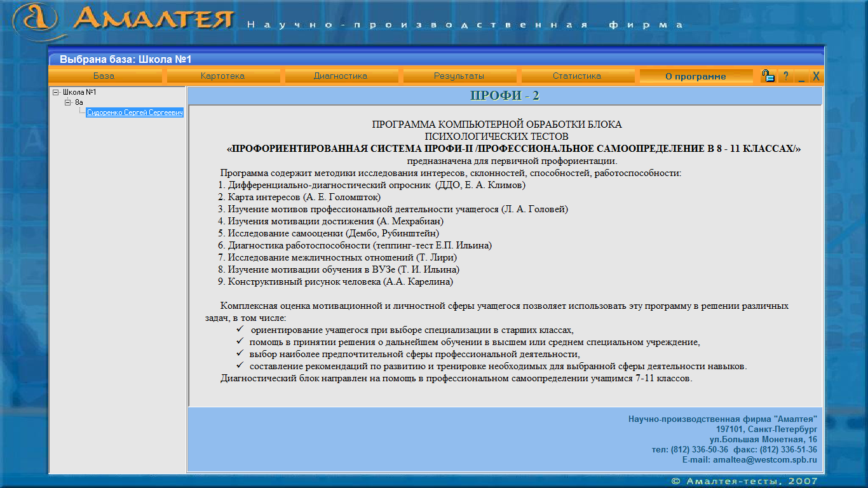Click the Карта интересов line
This screenshot has height=488, width=868.
click(x=299, y=197)
